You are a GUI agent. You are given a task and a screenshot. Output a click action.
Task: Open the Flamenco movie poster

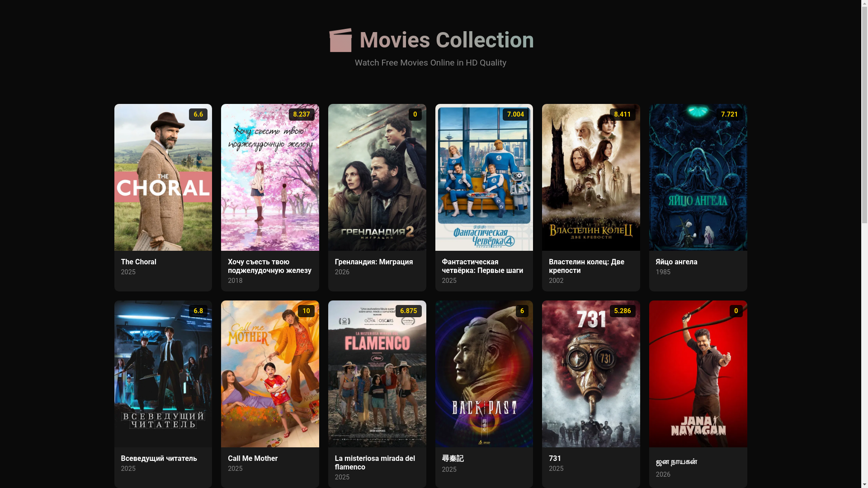[377, 374]
